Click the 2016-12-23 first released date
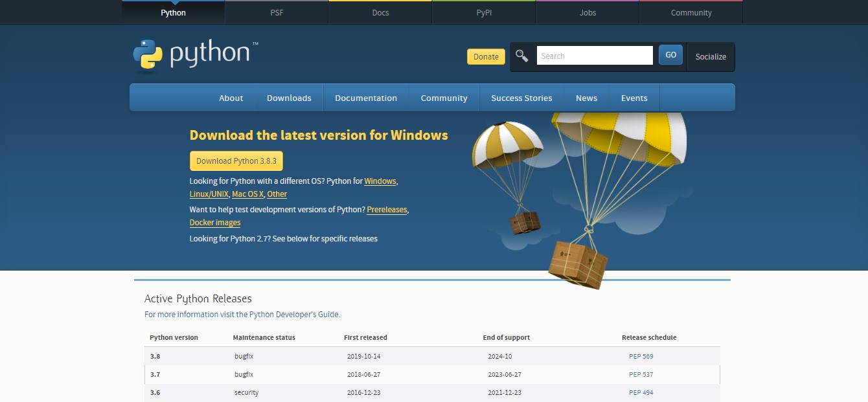Viewport: 868px width, 402px height. point(363,393)
